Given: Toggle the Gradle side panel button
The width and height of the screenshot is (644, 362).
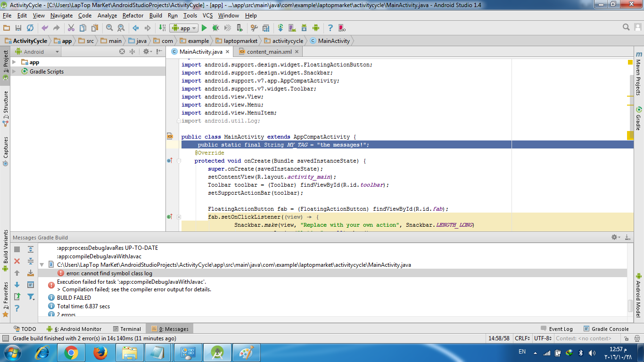Looking at the screenshot, I should click(x=638, y=118).
